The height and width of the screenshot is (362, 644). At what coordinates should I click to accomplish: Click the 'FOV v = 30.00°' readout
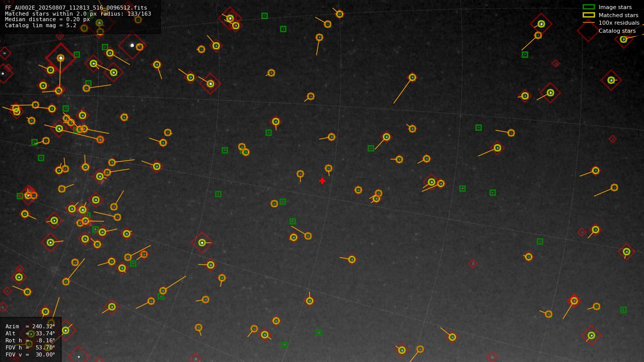point(30,354)
